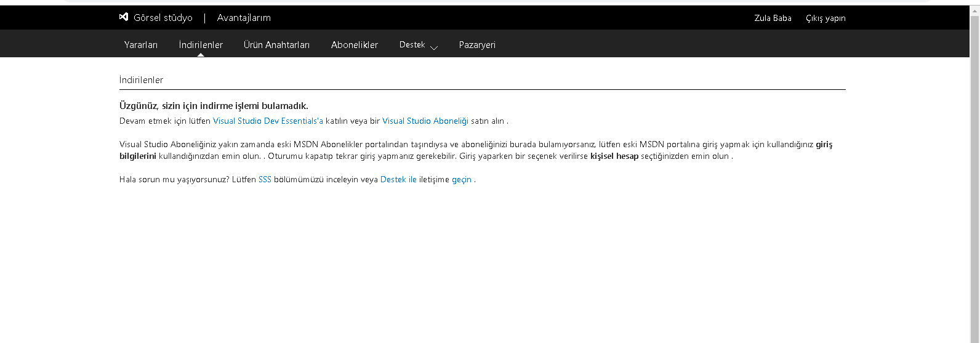Click the geçin link
The height and width of the screenshot is (343, 980).
pyautogui.click(x=462, y=180)
